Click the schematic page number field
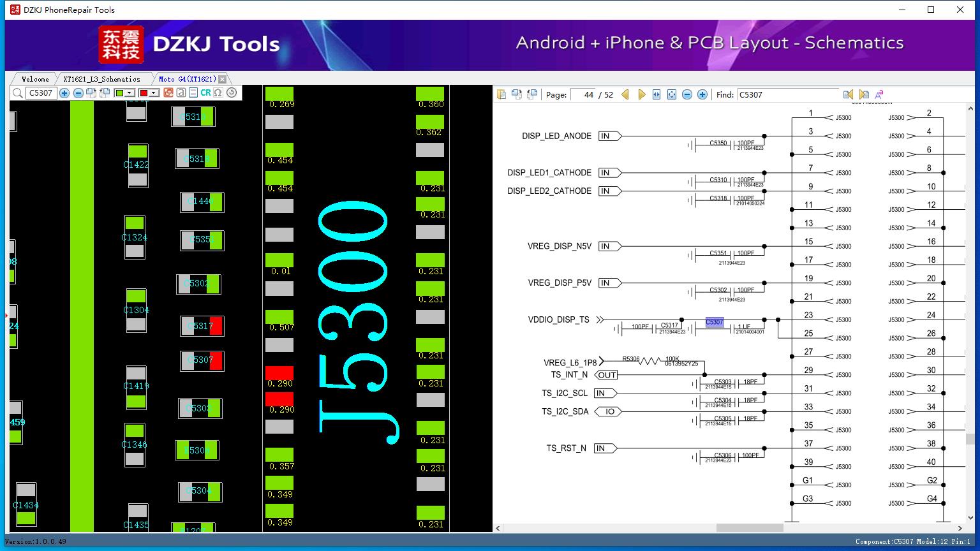980x551 pixels. tap(583, 94)
